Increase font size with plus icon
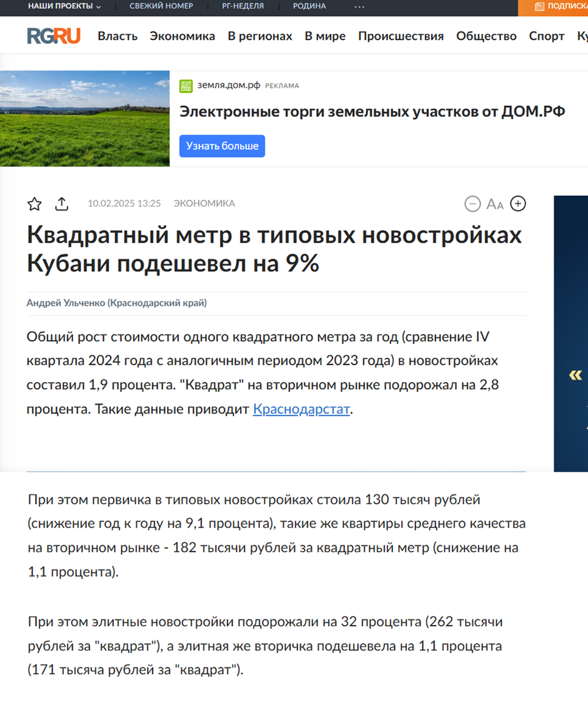 click(518, 204)
